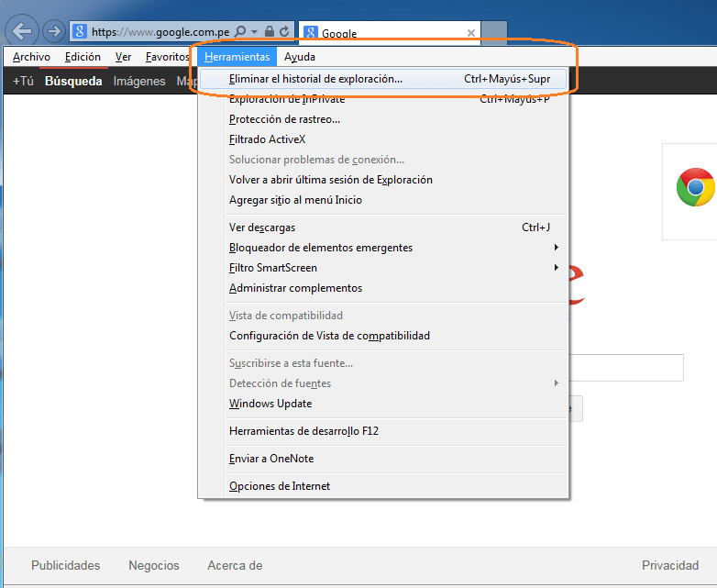Click the browser Back arrow button
717x588 pixels.
coord(22,31)
